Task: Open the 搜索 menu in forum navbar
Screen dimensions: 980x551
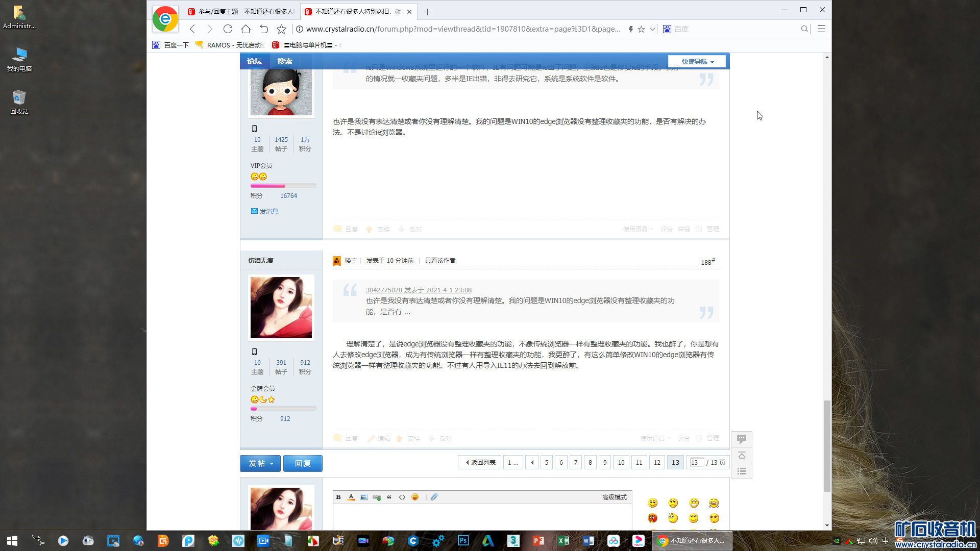Action: (x=284, y=61)
